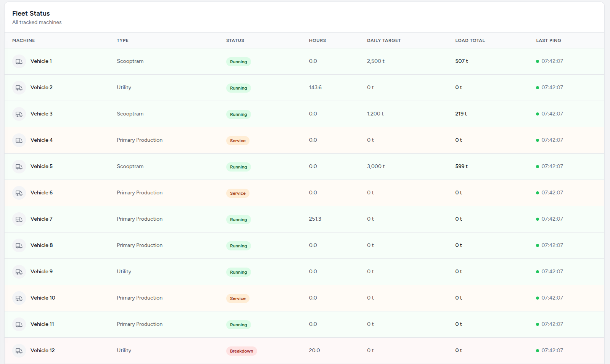Select the Vehicle 11 name
Screen dimensions: 610x364
pyautogui.click(x=42, y=324)
